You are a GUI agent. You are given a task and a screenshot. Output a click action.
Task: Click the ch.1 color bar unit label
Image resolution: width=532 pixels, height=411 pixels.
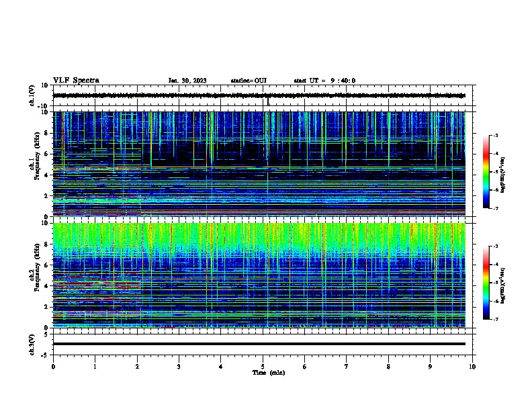pos(503,175)
